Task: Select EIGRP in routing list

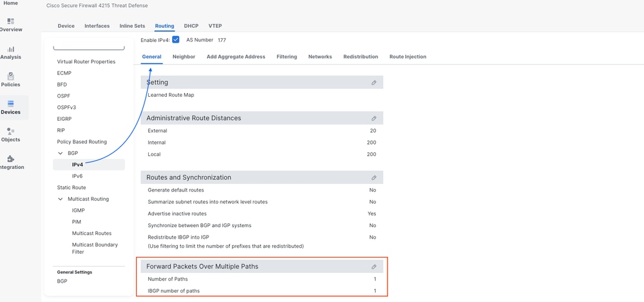Action: point(64,119)
